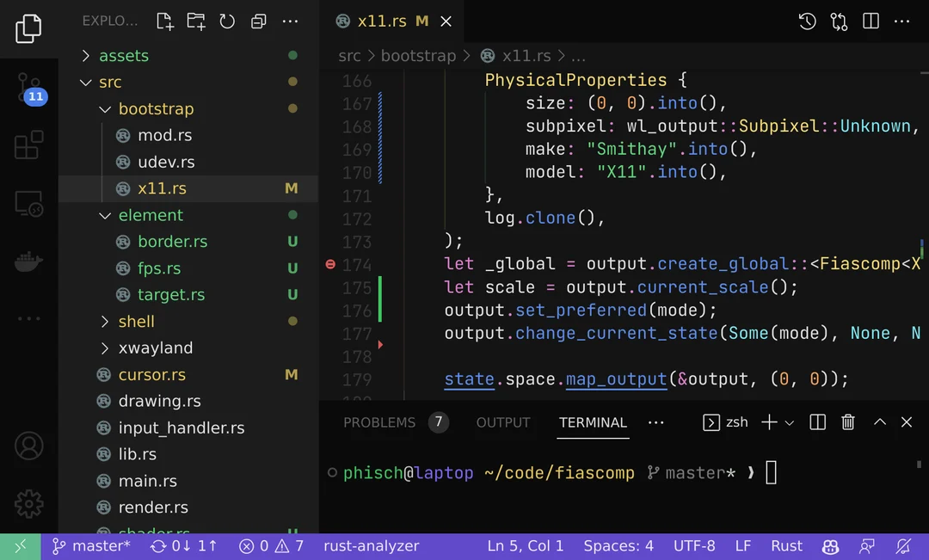Image resolution: width=929 pixels, height=560 pixels.
Task: Split the editor using the split icon
Action: click(x=869, y=21)
